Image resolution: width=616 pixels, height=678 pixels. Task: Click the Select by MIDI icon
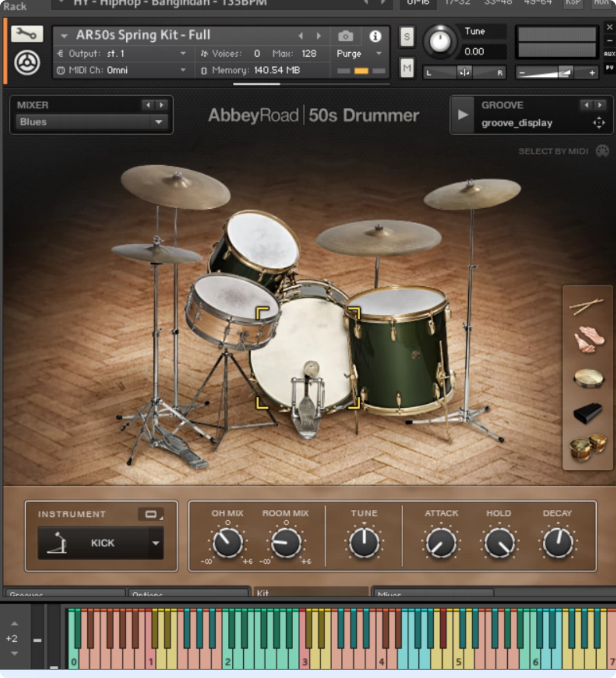602,151
